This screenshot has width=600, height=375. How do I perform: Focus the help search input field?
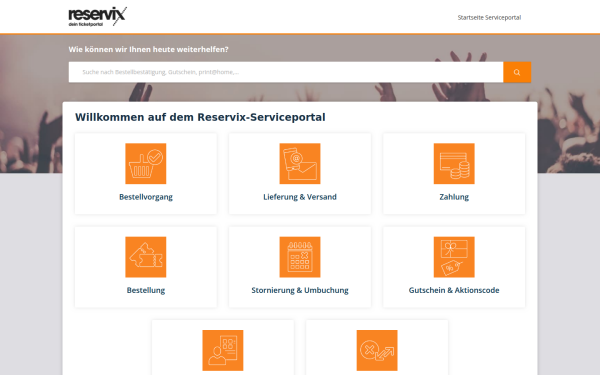[x=286, y=72]
